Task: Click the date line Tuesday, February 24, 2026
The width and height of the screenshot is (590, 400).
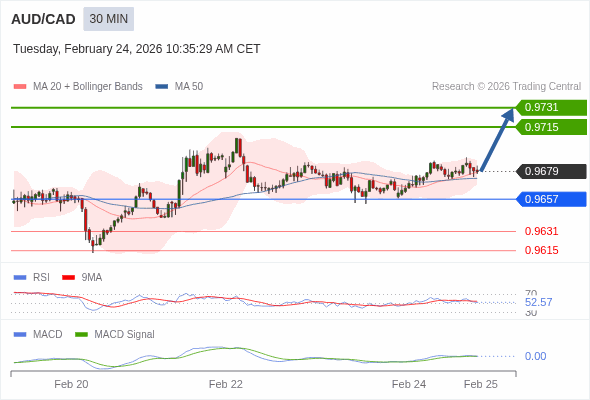Action: coord(137,49)
